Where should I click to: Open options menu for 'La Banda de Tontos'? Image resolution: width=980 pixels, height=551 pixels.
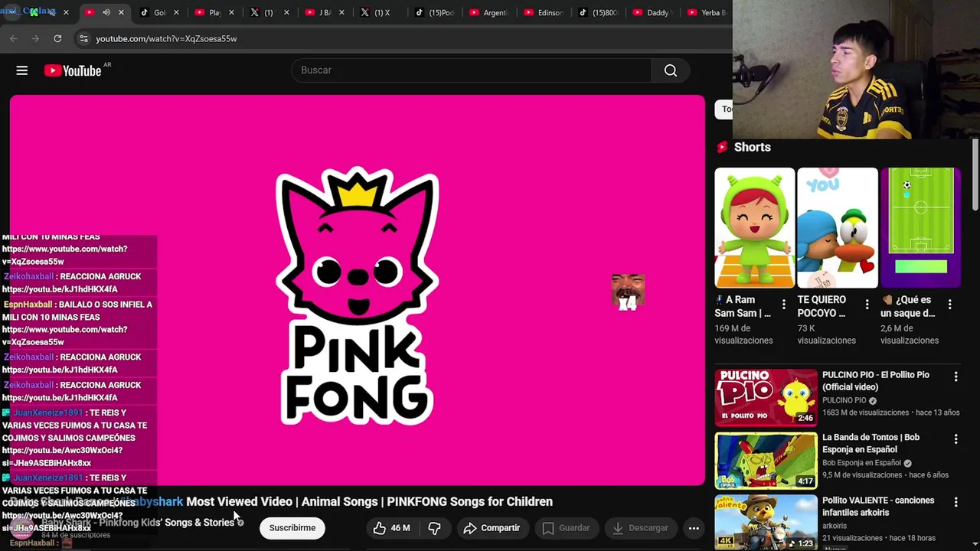click(x=955, y=439)
